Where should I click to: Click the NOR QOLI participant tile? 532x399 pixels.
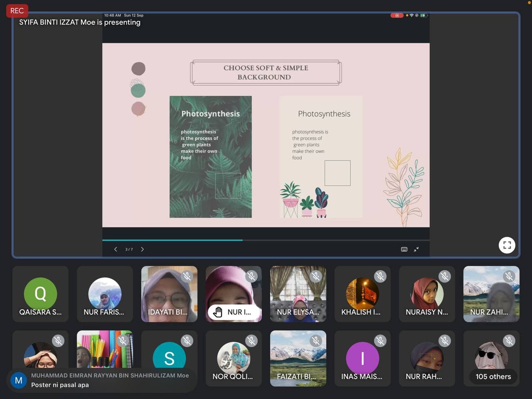pyautogui.click(x=234, y=358)
